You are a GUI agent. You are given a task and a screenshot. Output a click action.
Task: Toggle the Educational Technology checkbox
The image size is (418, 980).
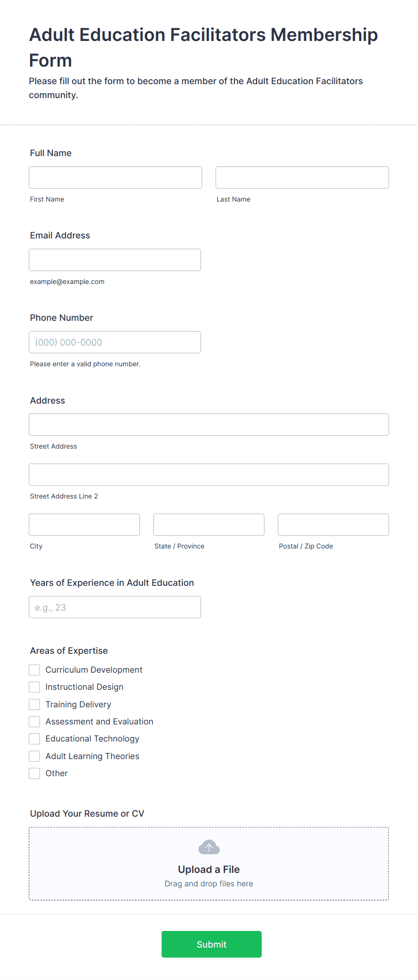point(35,738)
